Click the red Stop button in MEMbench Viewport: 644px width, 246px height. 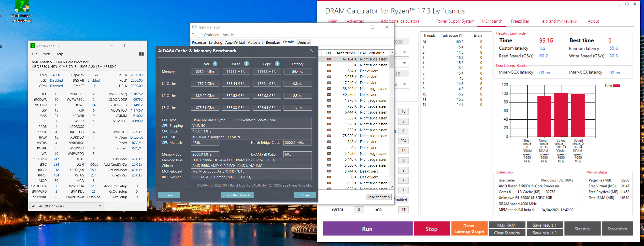click(432, 229)
